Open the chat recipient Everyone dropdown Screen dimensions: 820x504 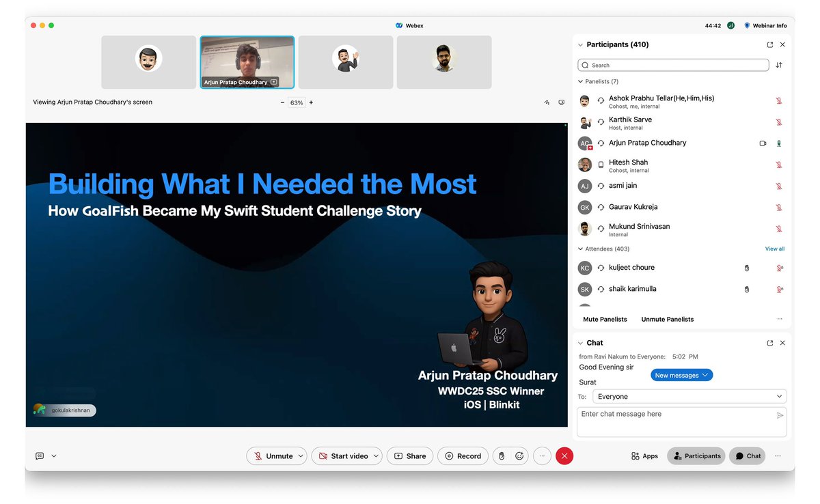[689, 396]
